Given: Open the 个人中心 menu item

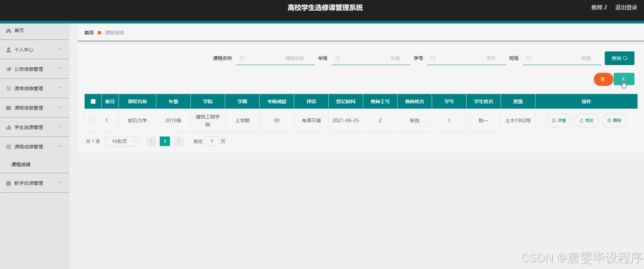Looking at the screenshot, I should point(34,50).
